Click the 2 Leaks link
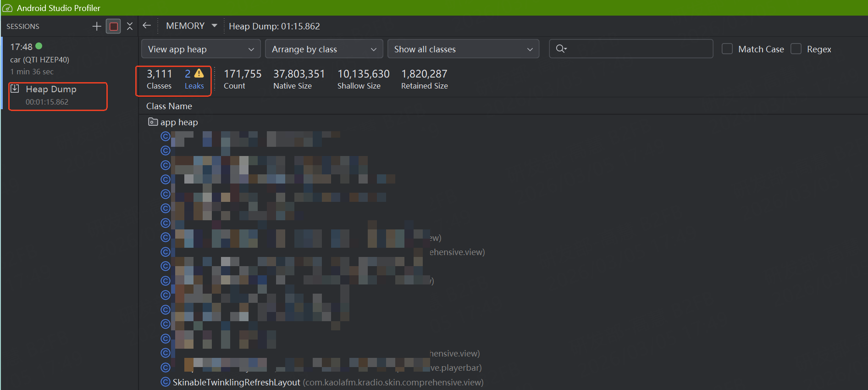This screenshot has height=390, width=868. tap(194, 79)
